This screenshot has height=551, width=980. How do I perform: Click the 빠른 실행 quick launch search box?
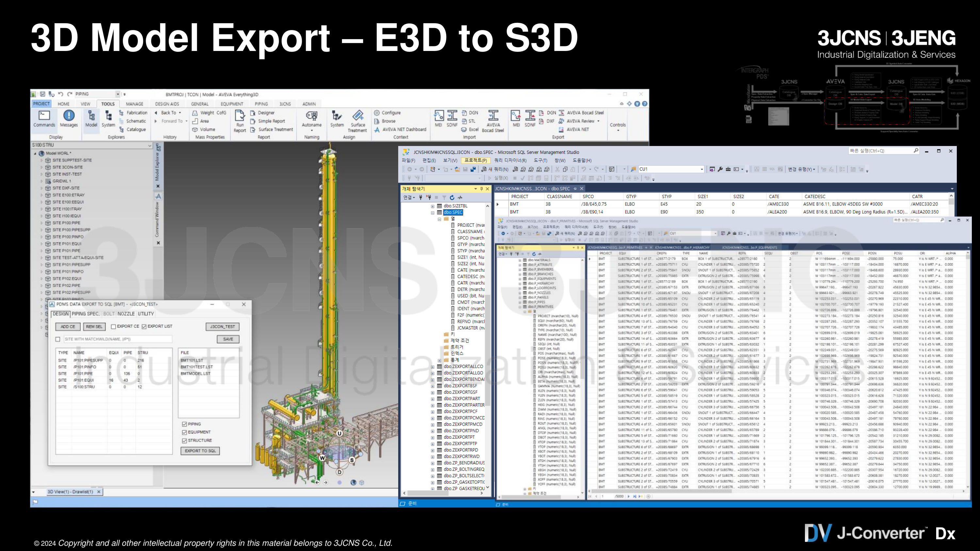[x=884, y=151]
